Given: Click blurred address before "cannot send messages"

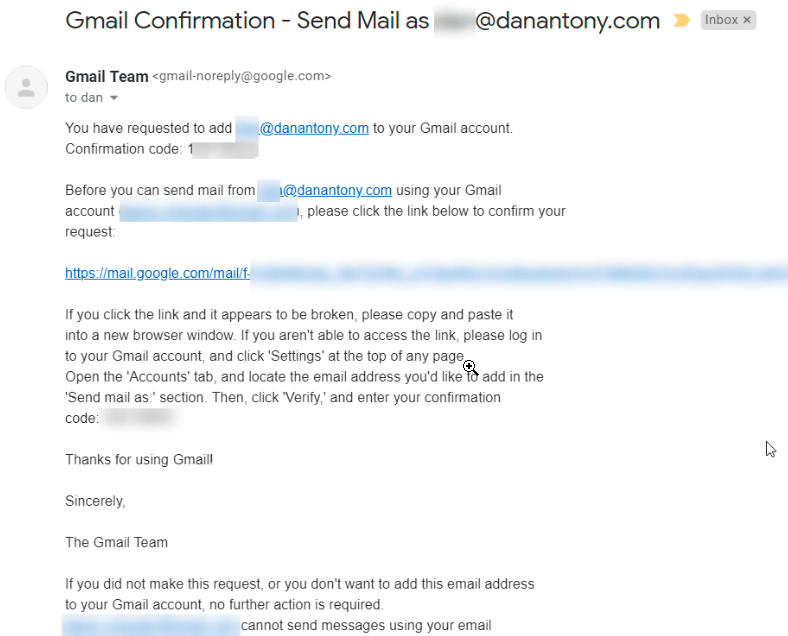Looking at the screenshot, I should click(x=151, y=625).
